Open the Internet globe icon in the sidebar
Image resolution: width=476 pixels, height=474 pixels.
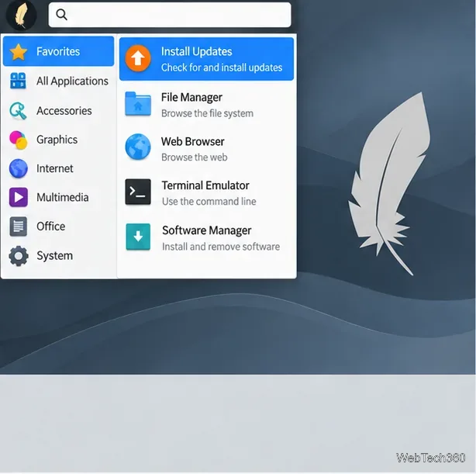pyautogui.click(x=18, y=168)
